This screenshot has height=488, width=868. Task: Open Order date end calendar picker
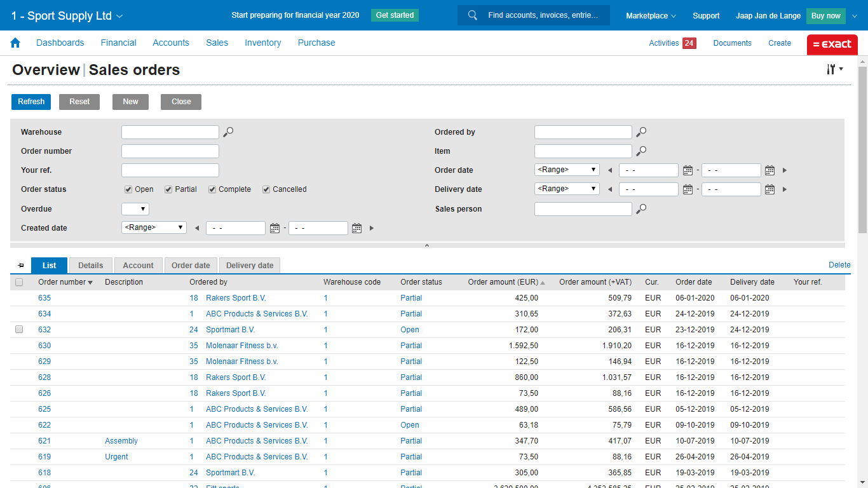pyautogui.click(x=770, y=170)
